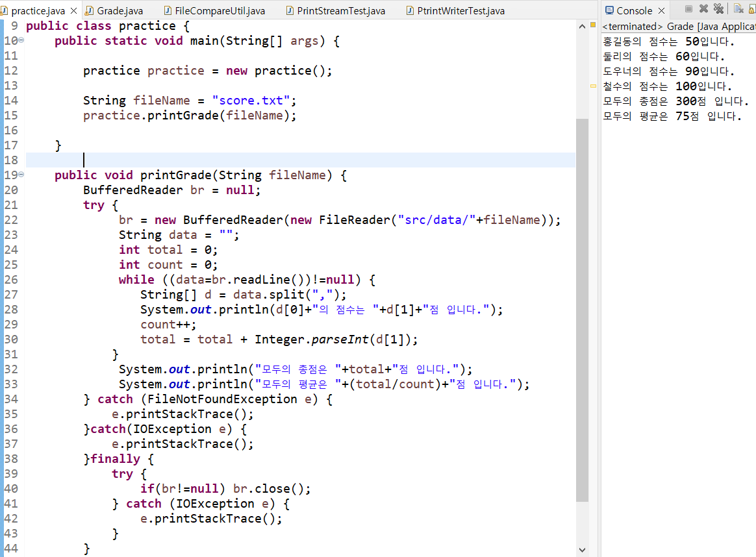
Task: Click 'data.split' on line 27
Action: pos(268,294)
